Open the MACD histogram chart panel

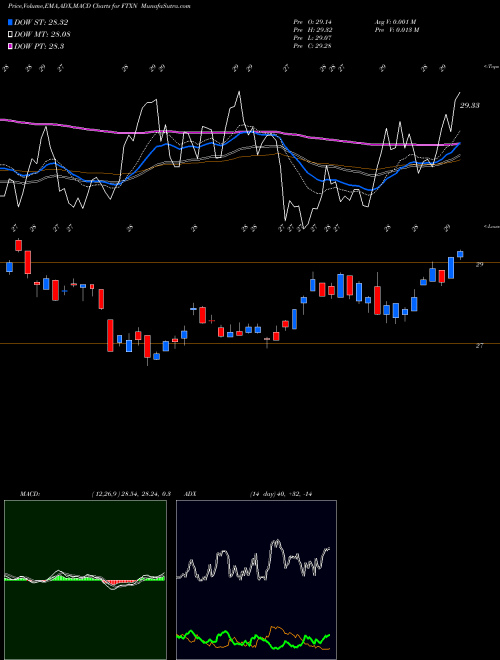pos(85,580)
